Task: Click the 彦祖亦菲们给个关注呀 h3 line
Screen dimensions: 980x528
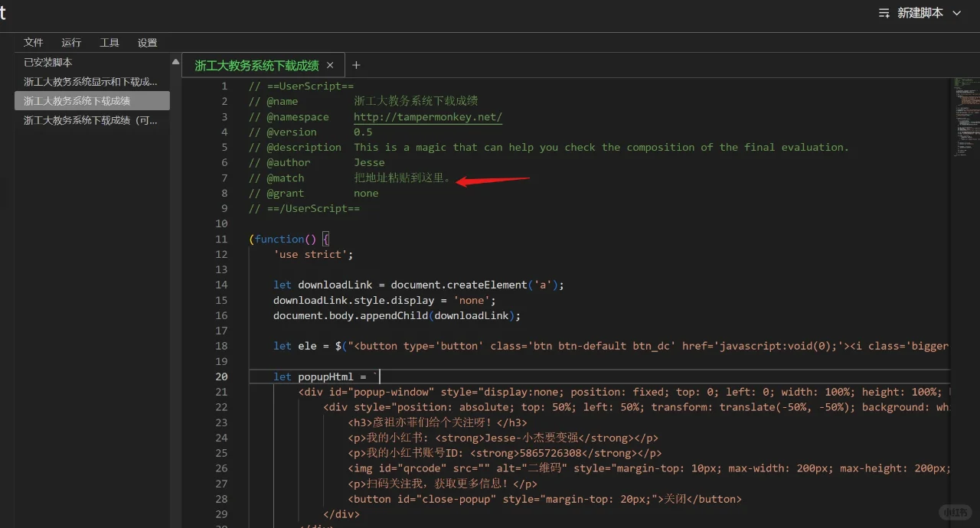Action: click(x=437, y=422)
